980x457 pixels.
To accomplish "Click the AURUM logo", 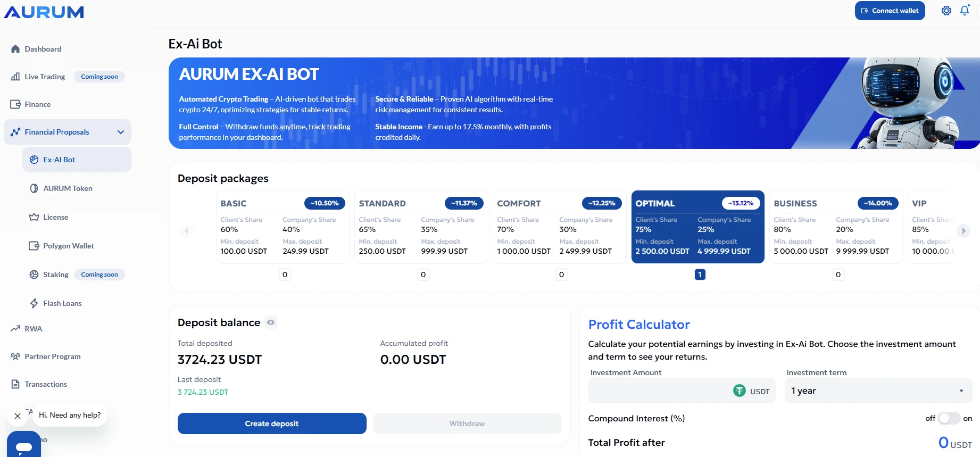I will pyautogui.click(x=44, y=12).
